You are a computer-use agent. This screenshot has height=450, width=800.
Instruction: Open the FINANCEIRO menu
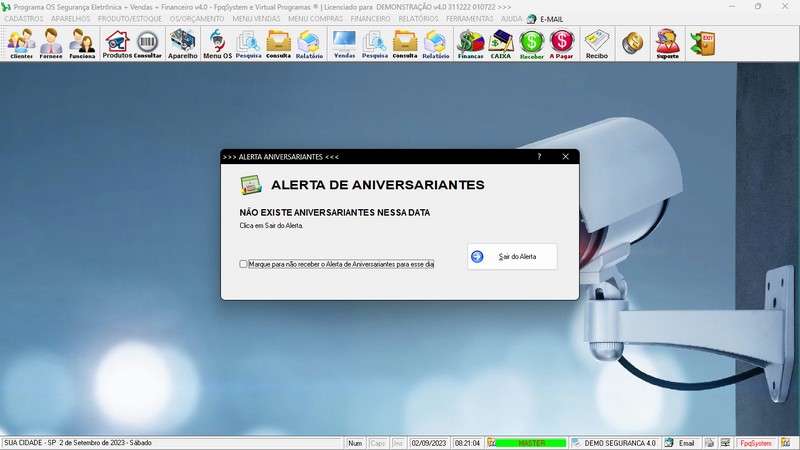click(370, 19)
